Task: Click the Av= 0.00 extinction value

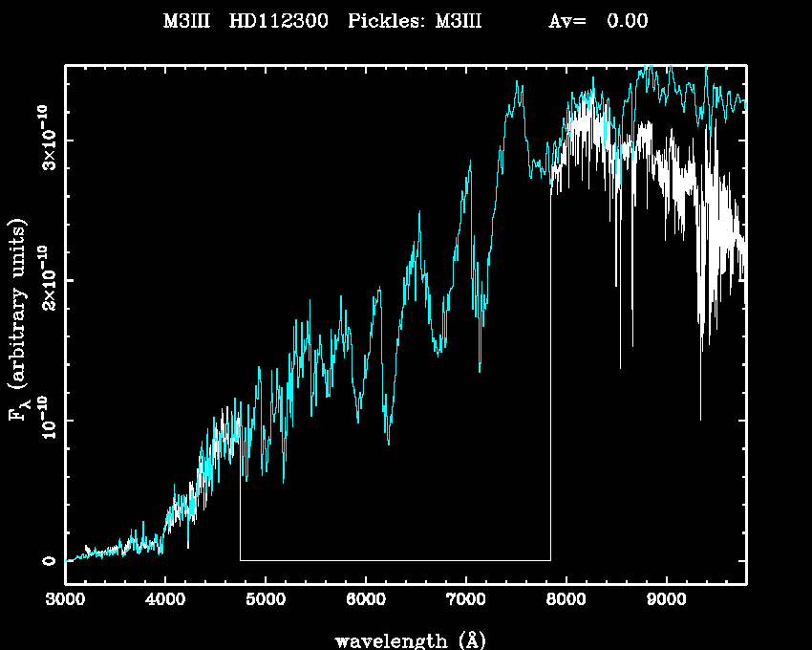Action: tap(598, 21)
